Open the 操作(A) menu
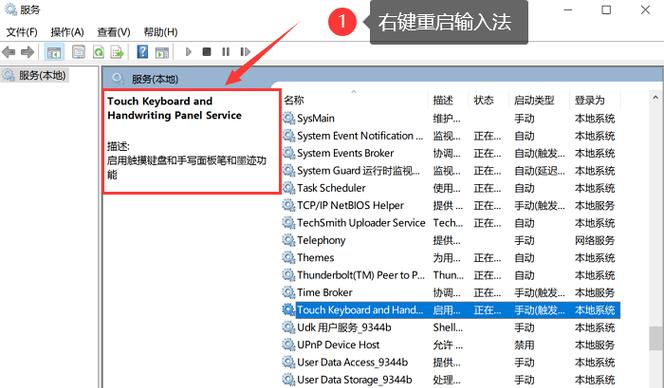This screenshot has width=664, height=388. pos(67,32)
